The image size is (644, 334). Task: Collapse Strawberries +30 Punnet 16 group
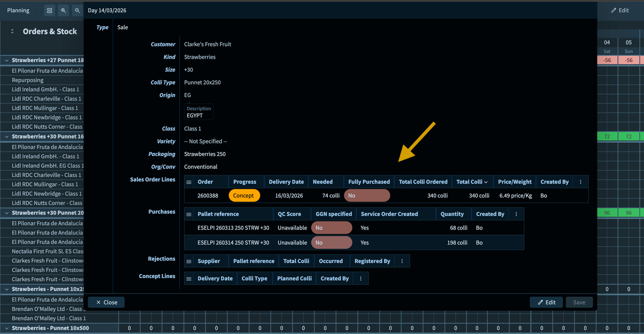click(7, 137)
